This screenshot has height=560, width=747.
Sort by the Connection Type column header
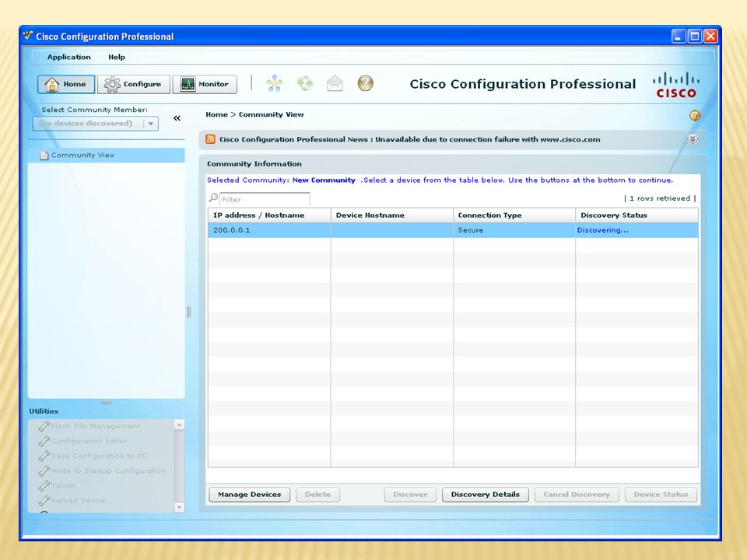point(514,215)
